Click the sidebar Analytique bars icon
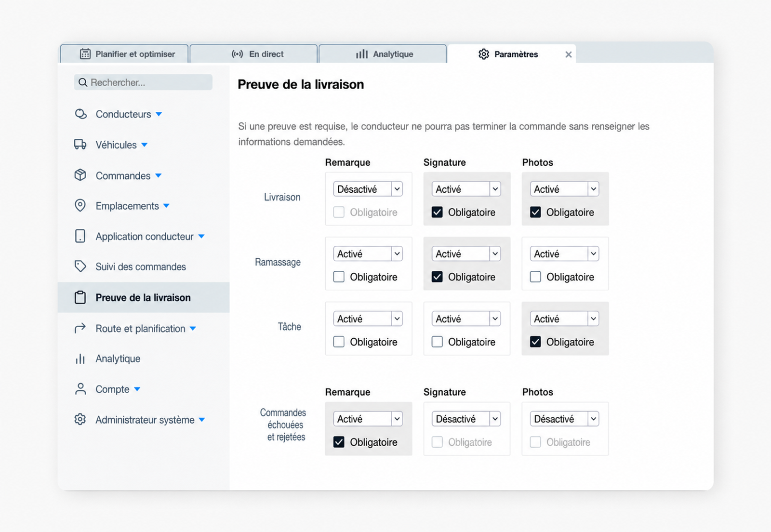The image size is (771, 532). point(80,359)
